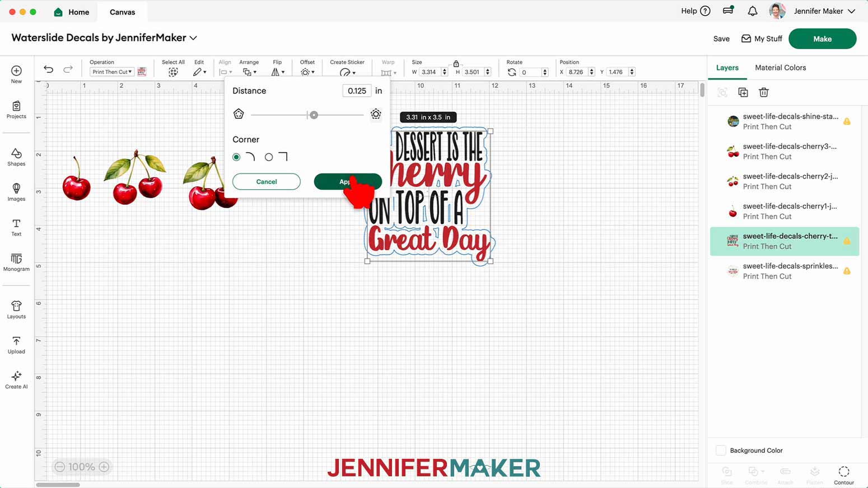Select the sweet-life-decals-cherry1 layer
The width and height of the screenshot is (868, 488).
(785, 211)
